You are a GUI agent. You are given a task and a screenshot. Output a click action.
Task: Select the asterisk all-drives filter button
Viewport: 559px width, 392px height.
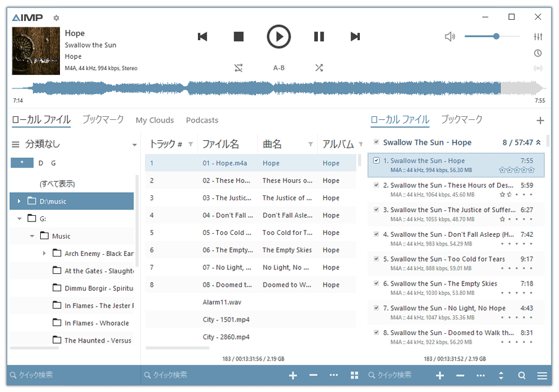[22, 163]
